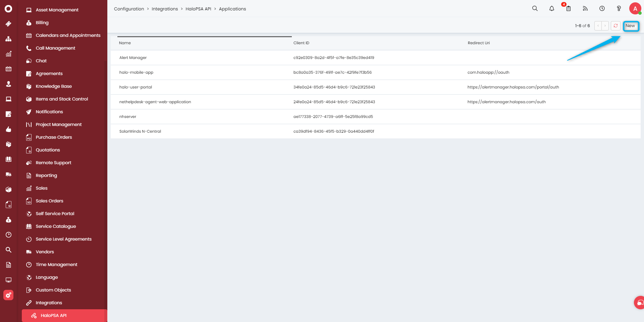Open Time Management menu item
Screen dimensions: 644x322
click(56, 265)
